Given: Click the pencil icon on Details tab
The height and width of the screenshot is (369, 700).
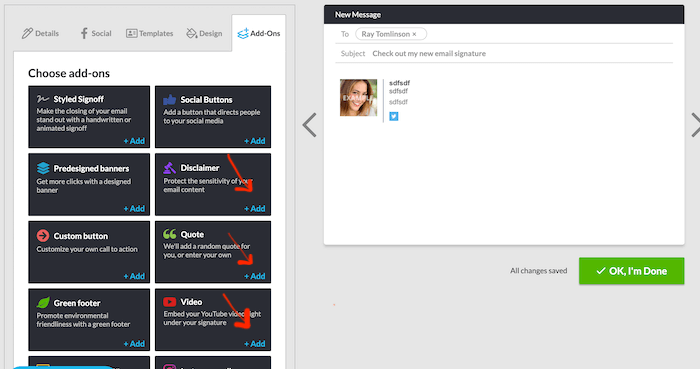Looking at the screenshot, I should coord(27,33).
